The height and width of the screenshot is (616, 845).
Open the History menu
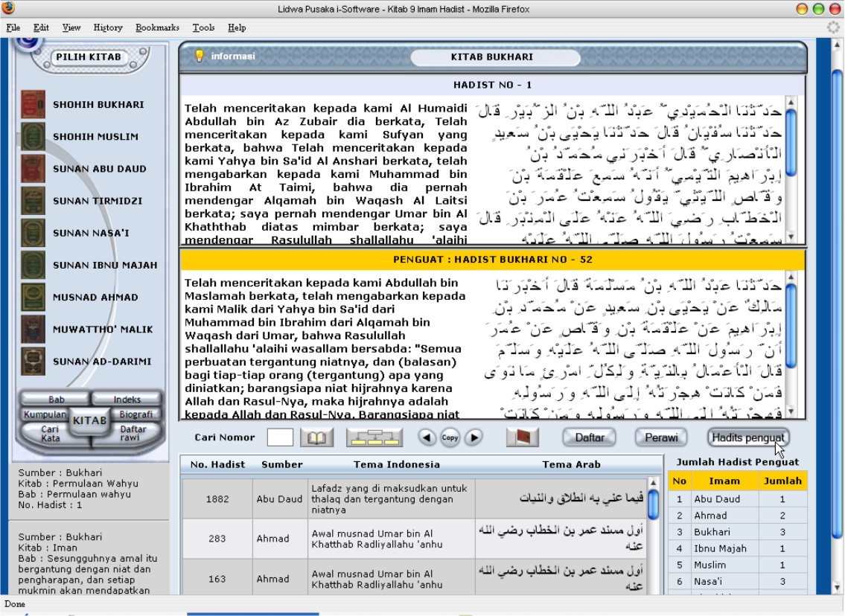pos(108,28)
